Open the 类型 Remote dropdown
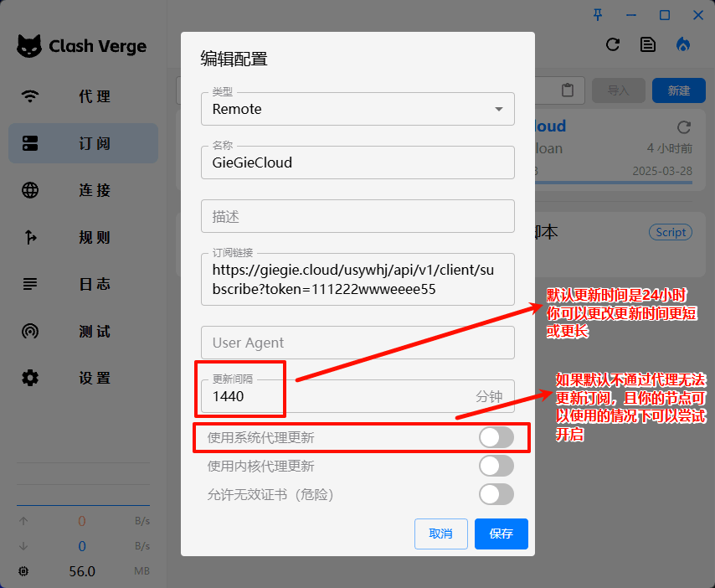The width and height of the screenshot is (715, 588). pos(357,109)
